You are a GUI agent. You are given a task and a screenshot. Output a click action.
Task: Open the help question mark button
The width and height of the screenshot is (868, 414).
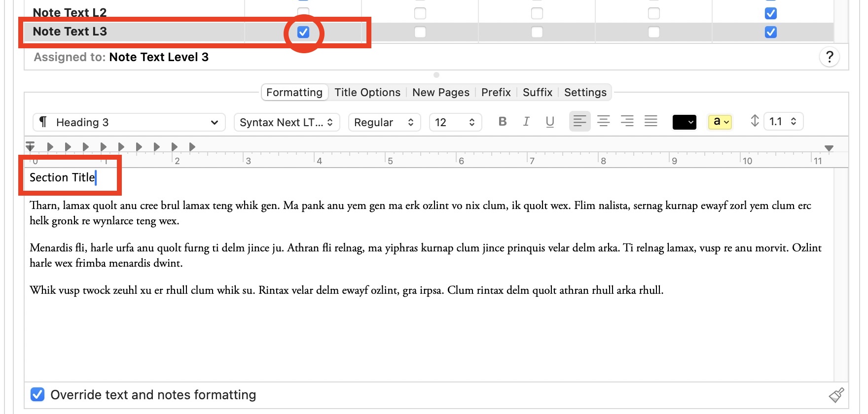tap(830, 57)
